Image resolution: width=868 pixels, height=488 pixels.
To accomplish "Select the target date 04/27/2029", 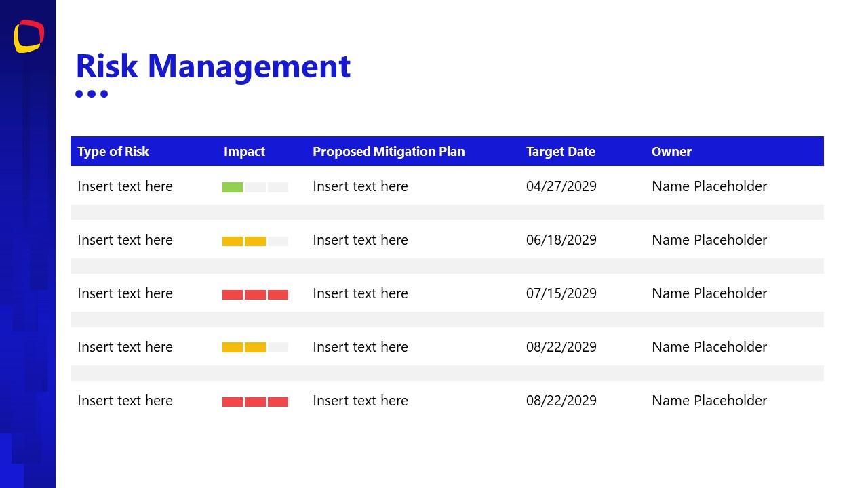I will [561, 186].
